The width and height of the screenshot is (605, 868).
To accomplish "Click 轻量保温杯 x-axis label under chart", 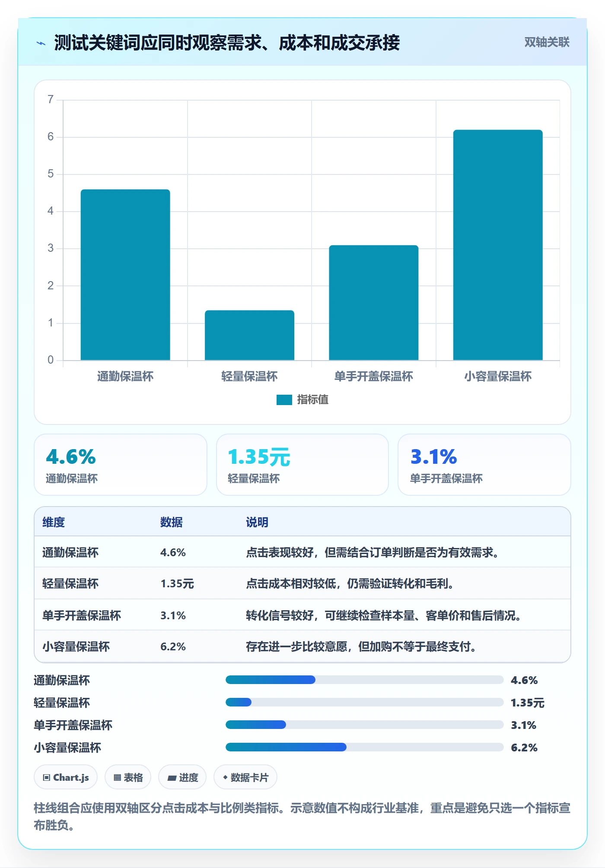I will 249,377.
